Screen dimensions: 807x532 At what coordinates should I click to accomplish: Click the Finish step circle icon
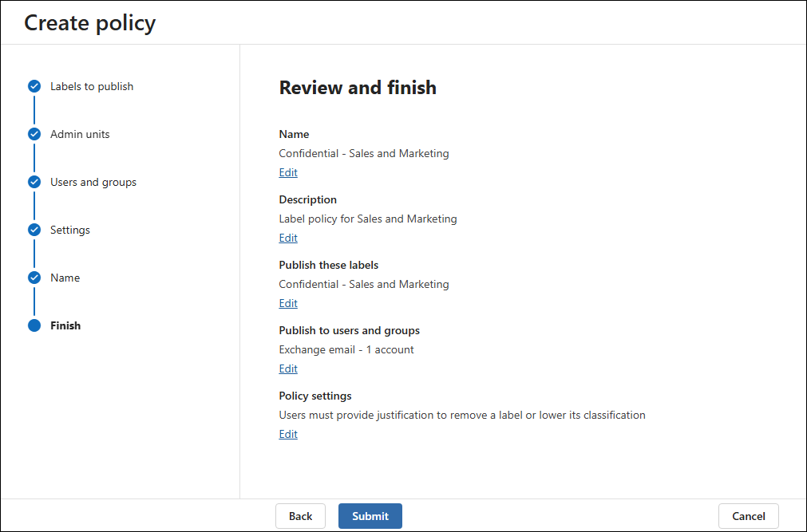(x=34, y=325)
